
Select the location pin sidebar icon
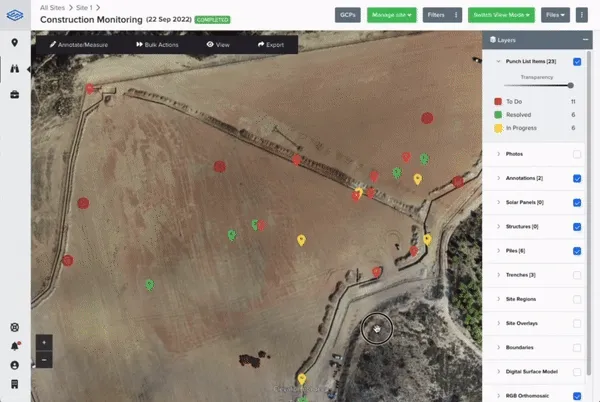point(15,42)
